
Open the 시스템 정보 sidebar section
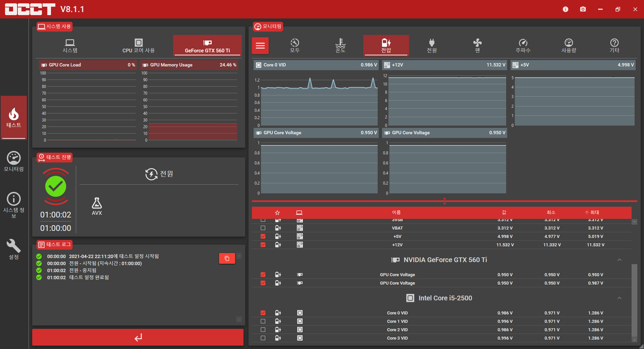(14, 205)
